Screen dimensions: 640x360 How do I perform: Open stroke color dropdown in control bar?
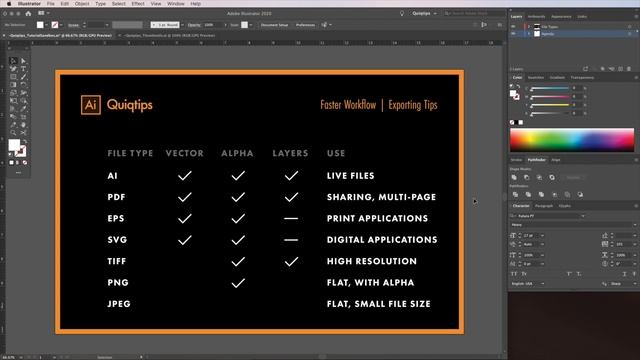coord(61,25)
